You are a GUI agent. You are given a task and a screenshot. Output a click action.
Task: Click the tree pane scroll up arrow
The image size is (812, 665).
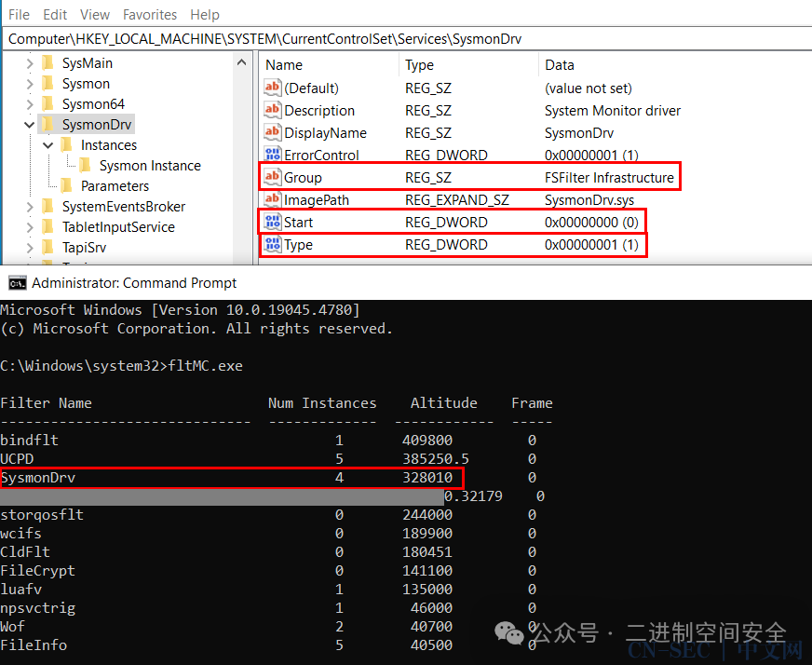coord(241,62)
